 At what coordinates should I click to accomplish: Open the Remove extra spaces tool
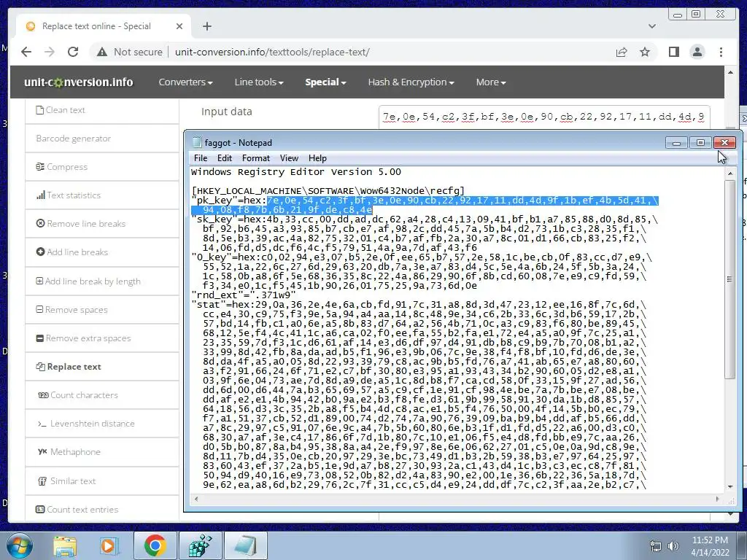[x=102, y=338]
